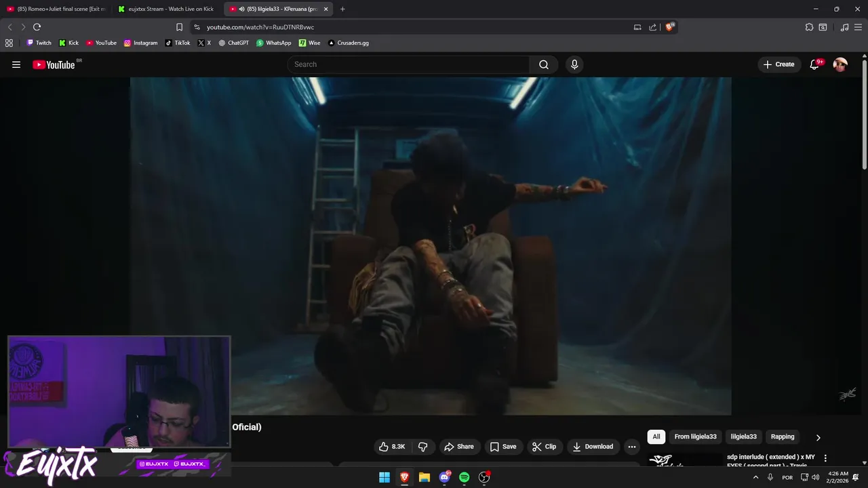Open YouTube bookmark in bookmarks bar
The image size is (868, 488).
(101, 43)
